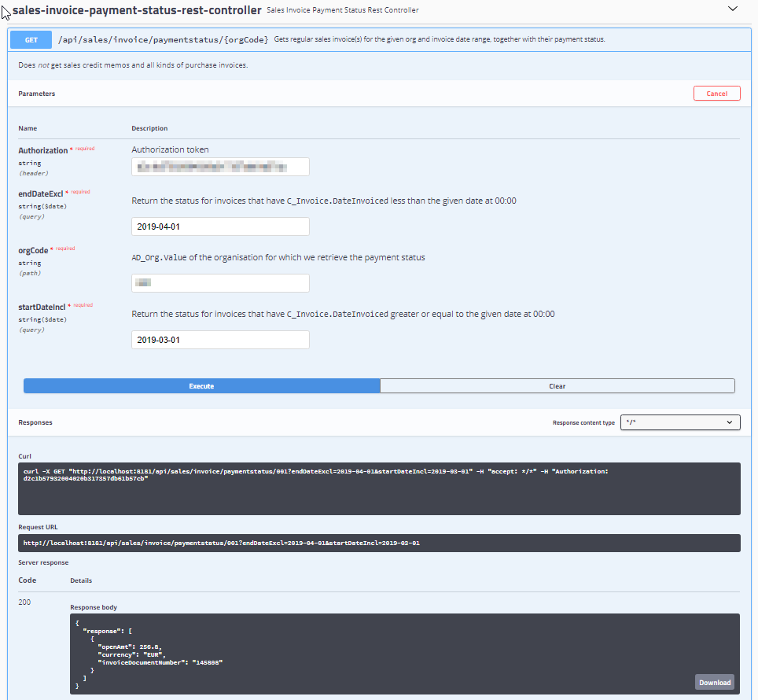Click the blue GET method badge
This screenshot has width=758, height=700.
pyautogui.click(x=31, y=39)
